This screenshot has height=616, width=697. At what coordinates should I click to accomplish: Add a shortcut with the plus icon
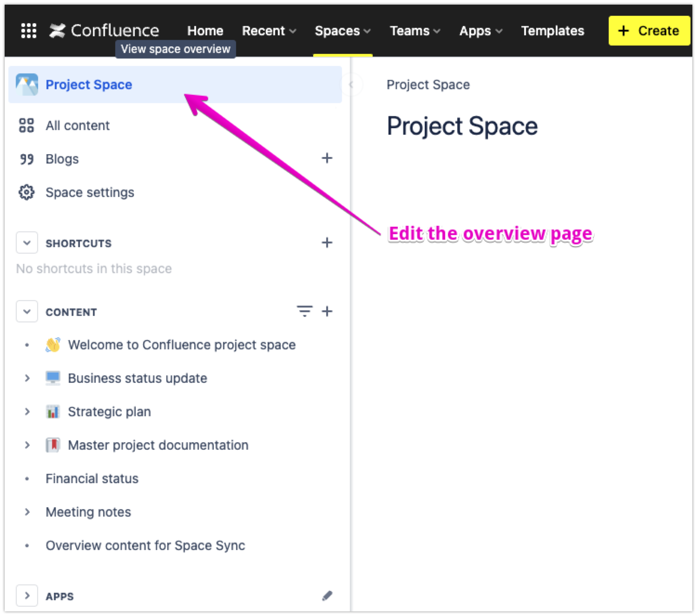click(x=327, y=243)
